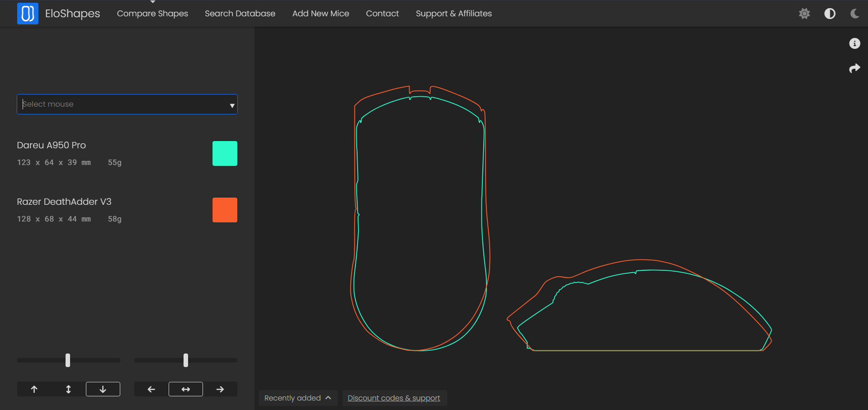Screen dimensions: 868x410
Task: Click the EloShapes brand name
Action: tap(73, 14)
